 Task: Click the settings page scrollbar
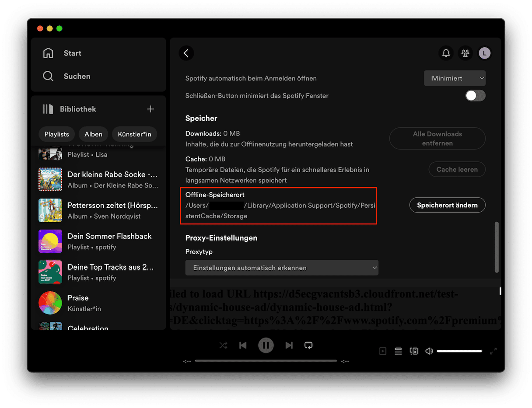496,247
